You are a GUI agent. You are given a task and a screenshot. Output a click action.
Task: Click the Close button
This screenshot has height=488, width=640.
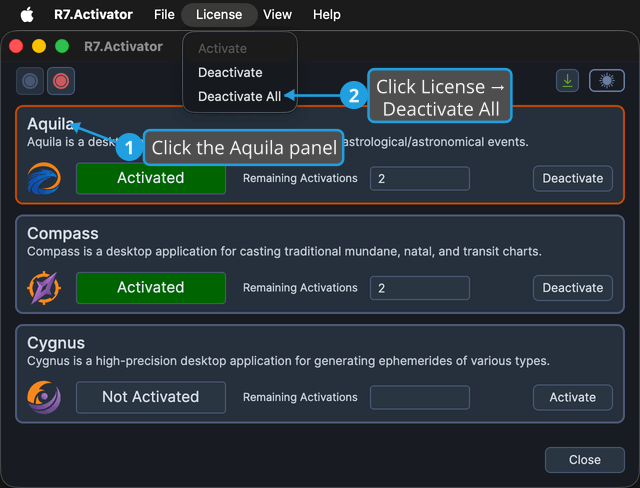tap(584, 460)
